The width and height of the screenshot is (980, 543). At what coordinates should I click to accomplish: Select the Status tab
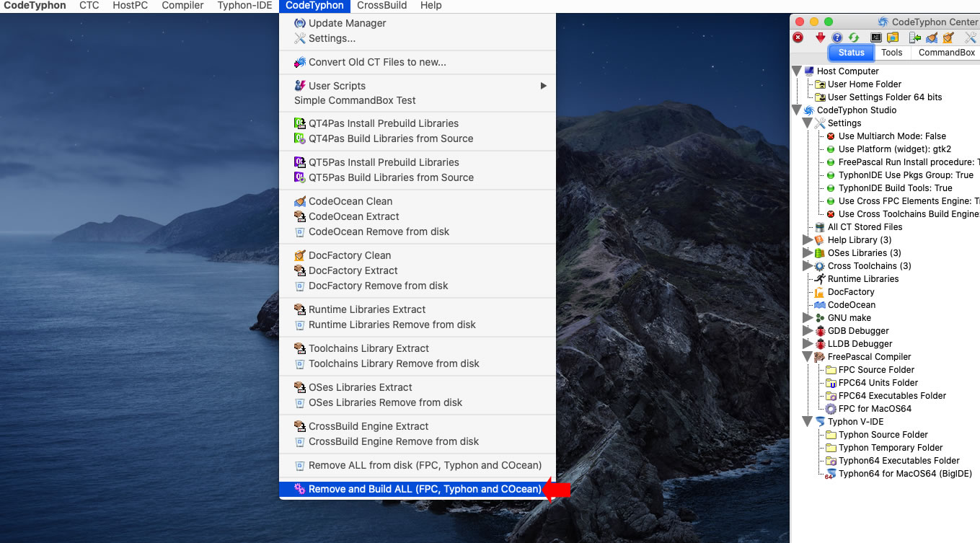click(x=852, y=53)
